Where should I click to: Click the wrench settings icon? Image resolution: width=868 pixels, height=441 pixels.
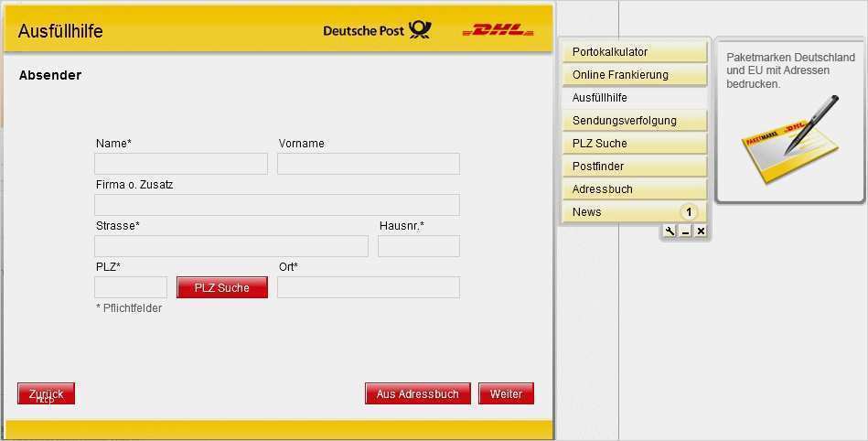tap(670, 231)
